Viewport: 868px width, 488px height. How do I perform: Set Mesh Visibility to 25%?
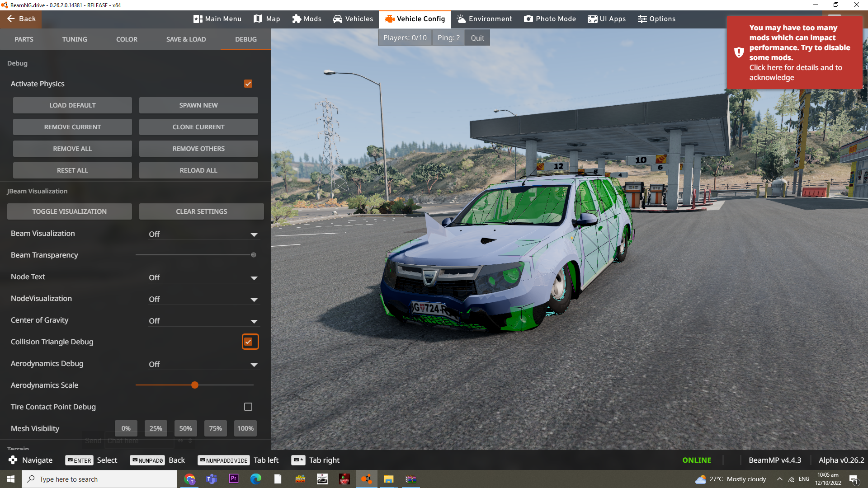(x=156, y=428)
